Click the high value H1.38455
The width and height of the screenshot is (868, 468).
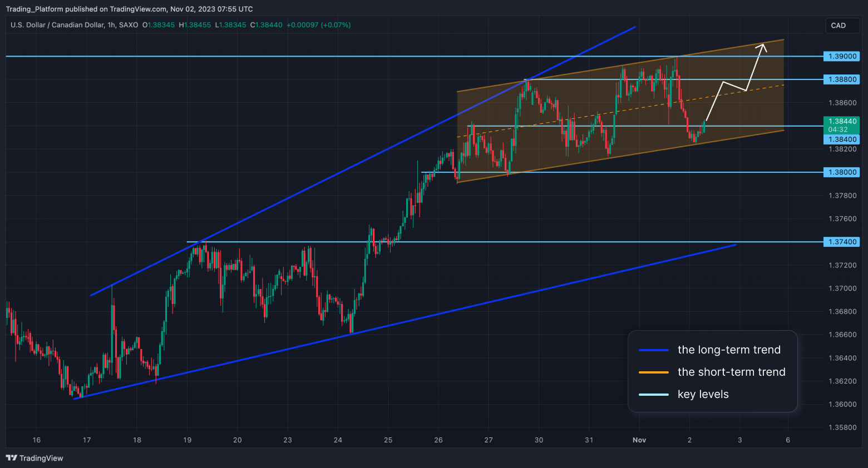pyautogui.click(x=195, y=25)
